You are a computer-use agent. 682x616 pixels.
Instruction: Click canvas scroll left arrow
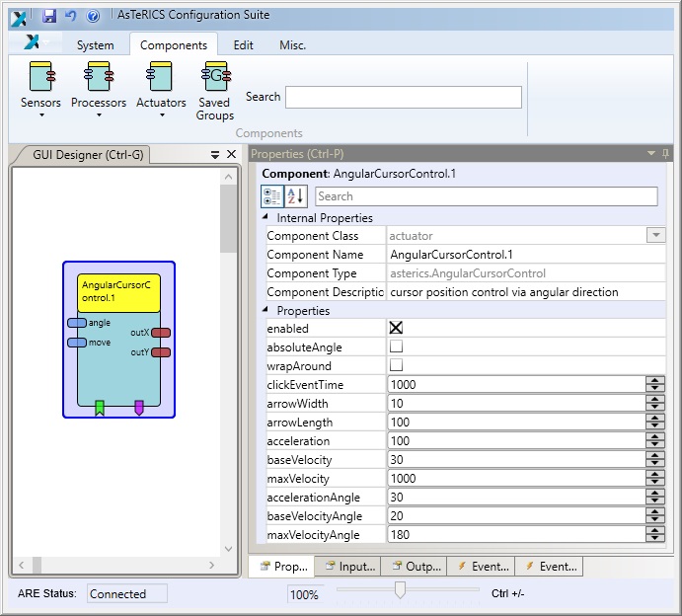coord(22,565)
